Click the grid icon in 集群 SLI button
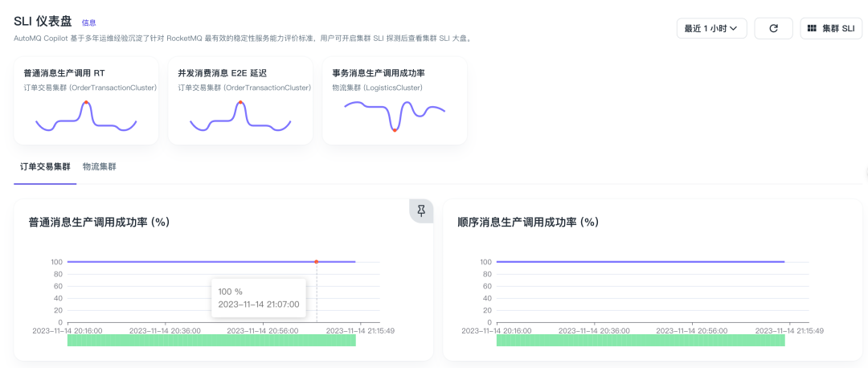 pos(811,28)
